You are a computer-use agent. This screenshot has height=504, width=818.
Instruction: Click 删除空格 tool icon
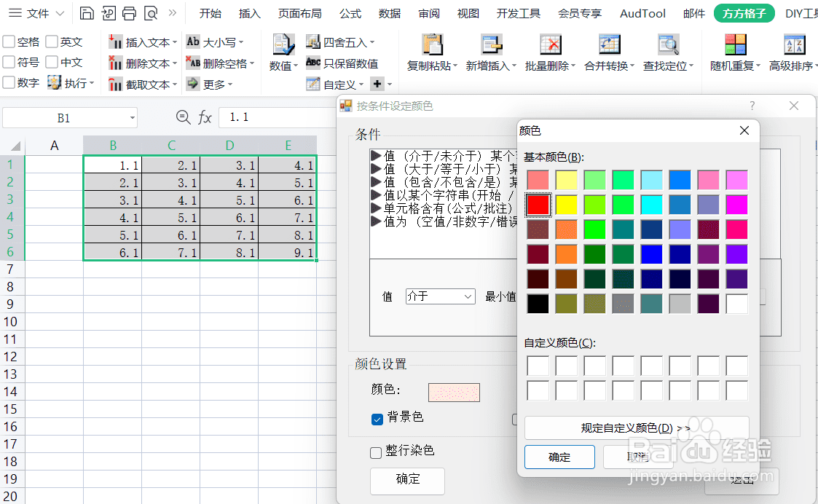click(193, 63)
